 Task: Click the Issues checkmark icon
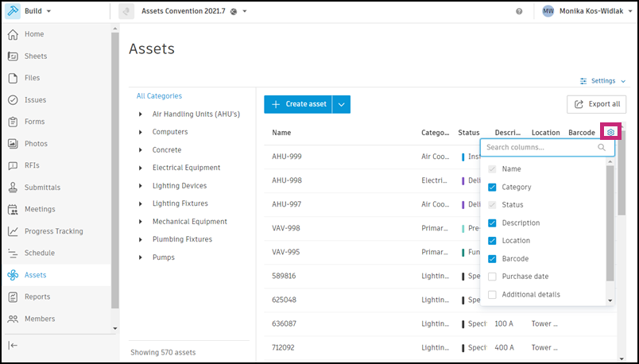[x=13, y=100]
